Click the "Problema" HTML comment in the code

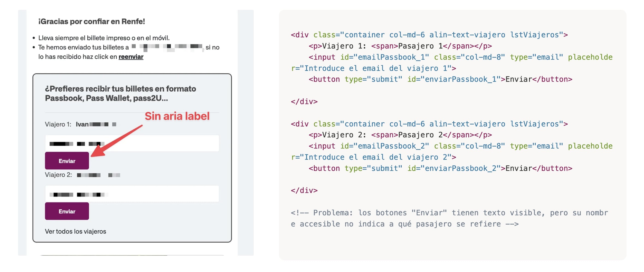[x=449, y=218]
